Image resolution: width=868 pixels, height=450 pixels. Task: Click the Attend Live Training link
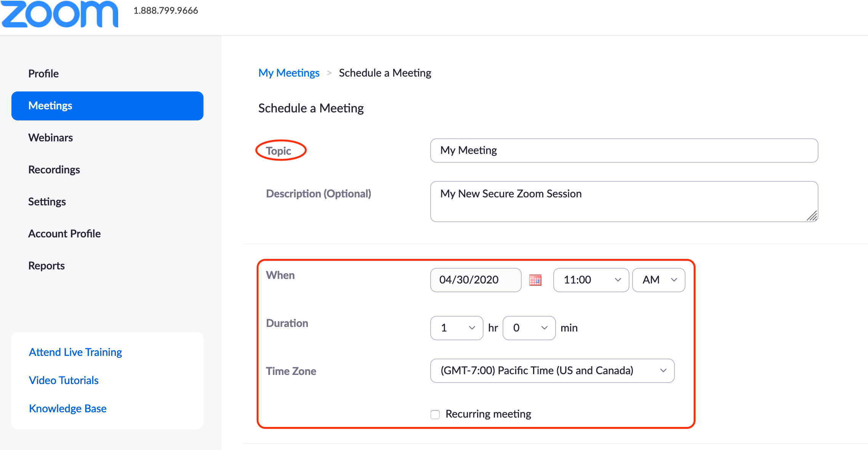[x=77, y=351]
